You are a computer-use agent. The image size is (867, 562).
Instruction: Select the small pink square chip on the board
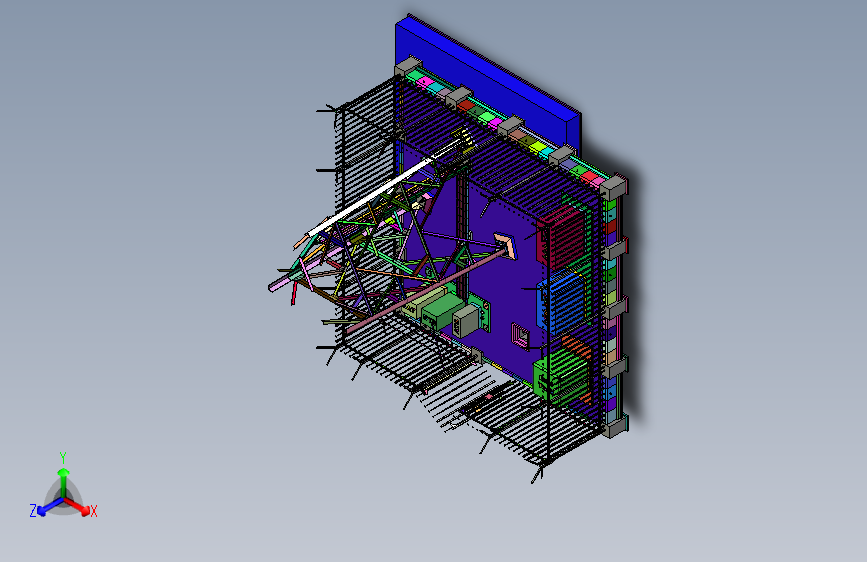[x=520, y=335]
